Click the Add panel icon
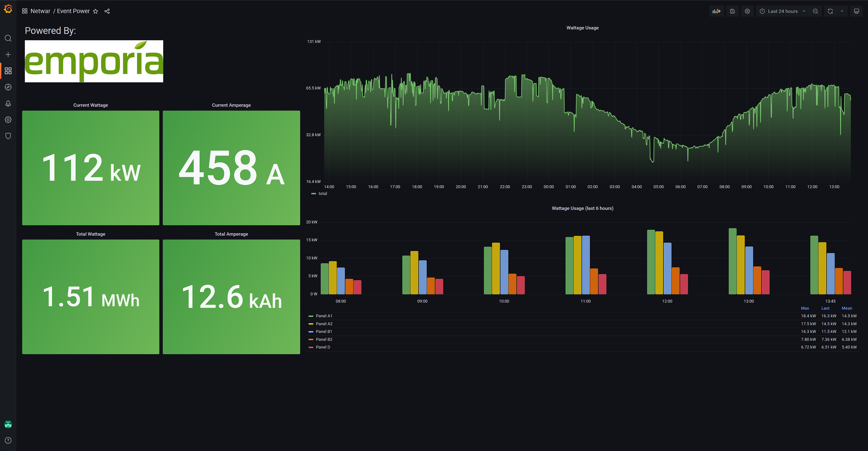 tap(716, 11)
